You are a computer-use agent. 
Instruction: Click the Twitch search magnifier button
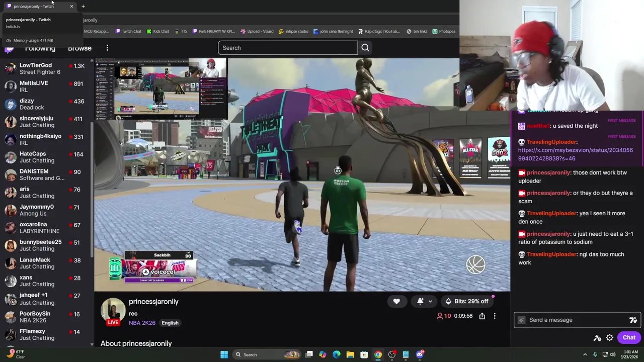[365, 48]
